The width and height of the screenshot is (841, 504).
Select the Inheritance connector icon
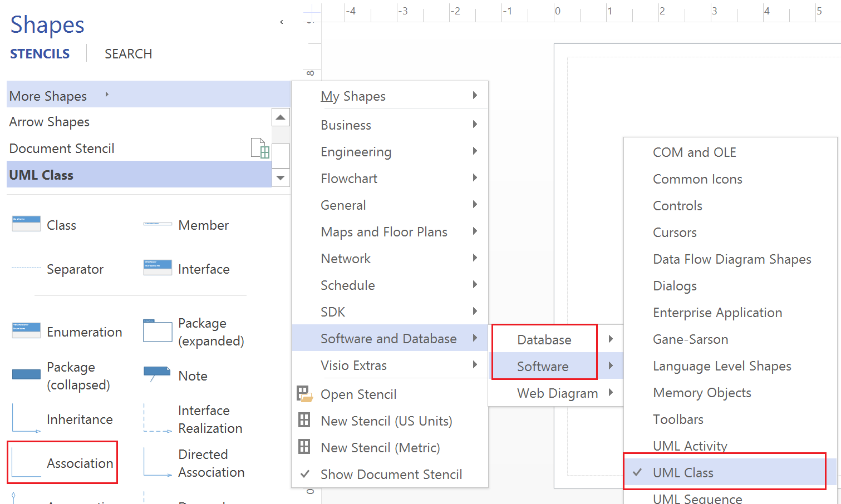[x=26, y=419]
